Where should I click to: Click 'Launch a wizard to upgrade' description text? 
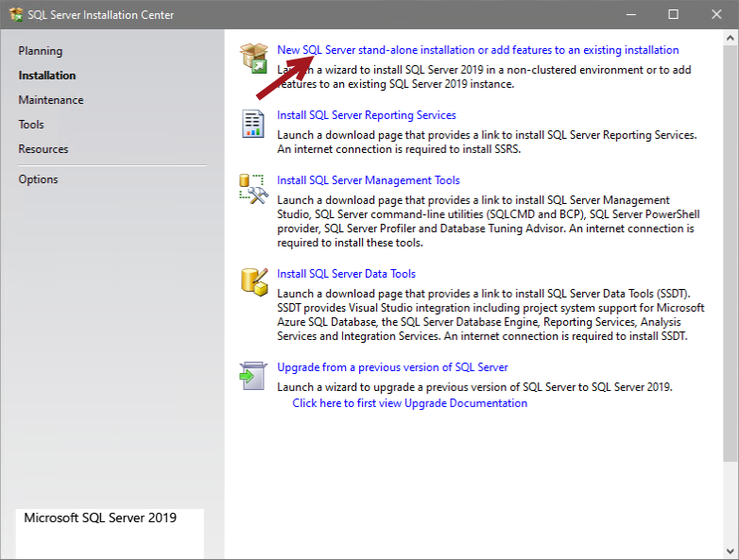474,387
